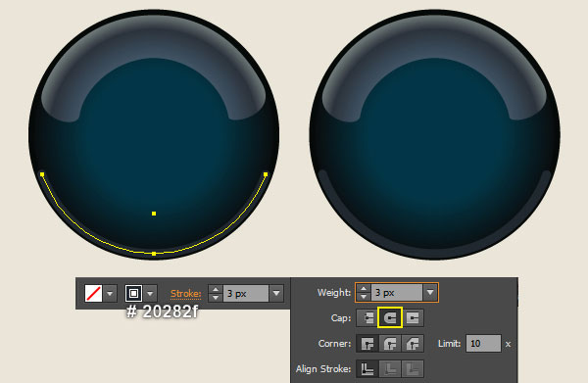Select the Butt Cap icon

(x=367, y=318)
